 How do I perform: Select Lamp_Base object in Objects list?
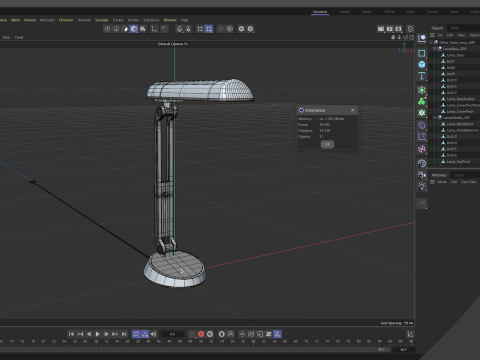455,55
